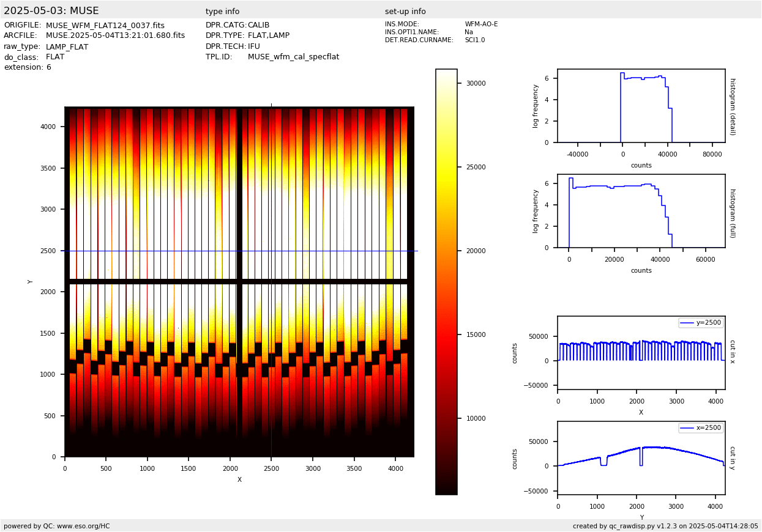Select the ORIGFILE name MUSE_WFM_FLAT124_0037.fits
Image resolution: width=762 pixels, height=532 pixels.
(x=105, y=26)
